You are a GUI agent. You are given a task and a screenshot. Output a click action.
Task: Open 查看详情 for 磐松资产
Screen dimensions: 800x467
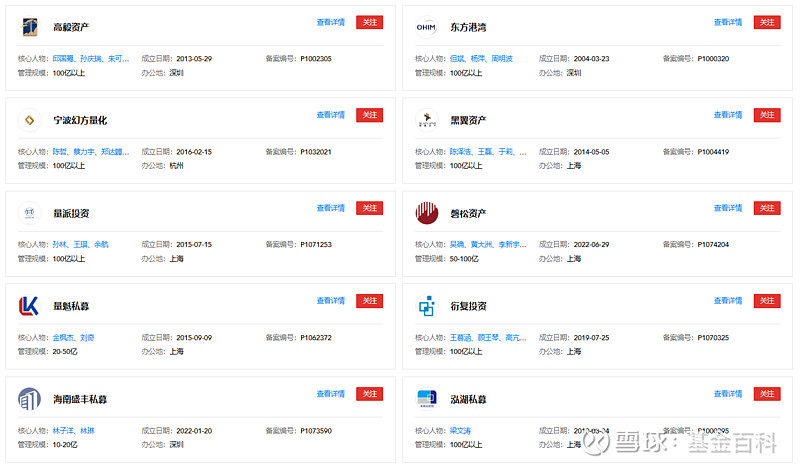pos(728,208)
